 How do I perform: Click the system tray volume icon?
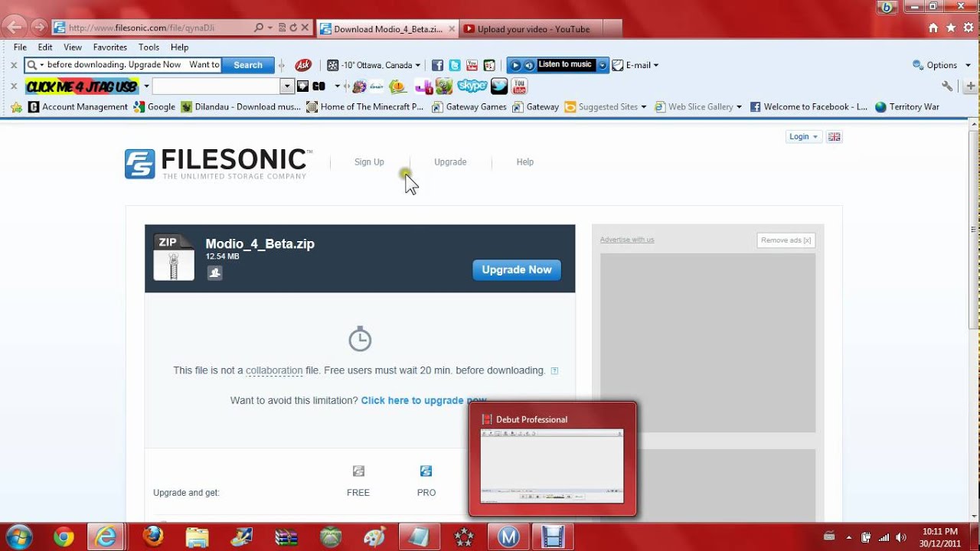pos(900,537)
